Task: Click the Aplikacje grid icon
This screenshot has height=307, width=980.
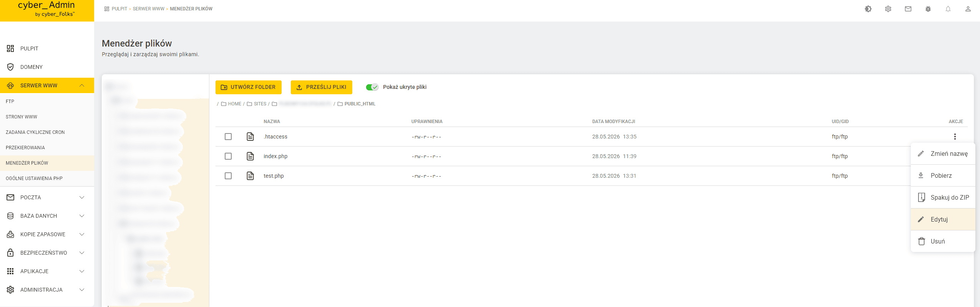Action: click(x=10, y=271)
